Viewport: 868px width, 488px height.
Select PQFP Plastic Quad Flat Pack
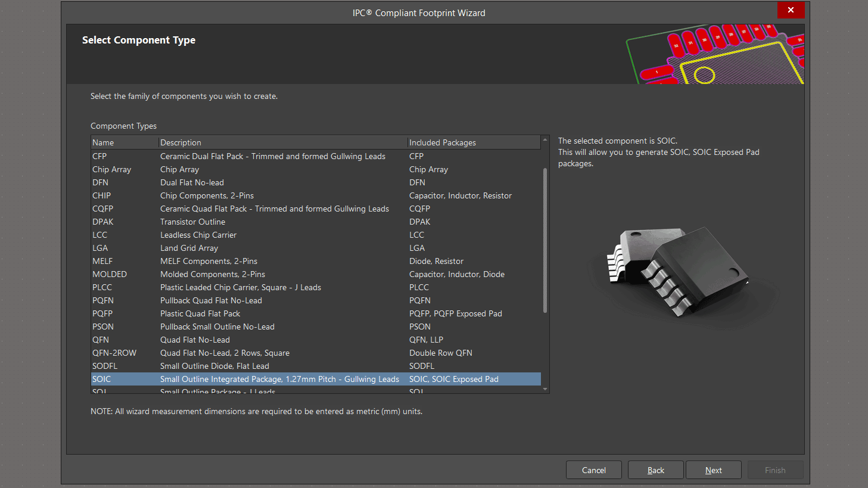pos(102,313)
